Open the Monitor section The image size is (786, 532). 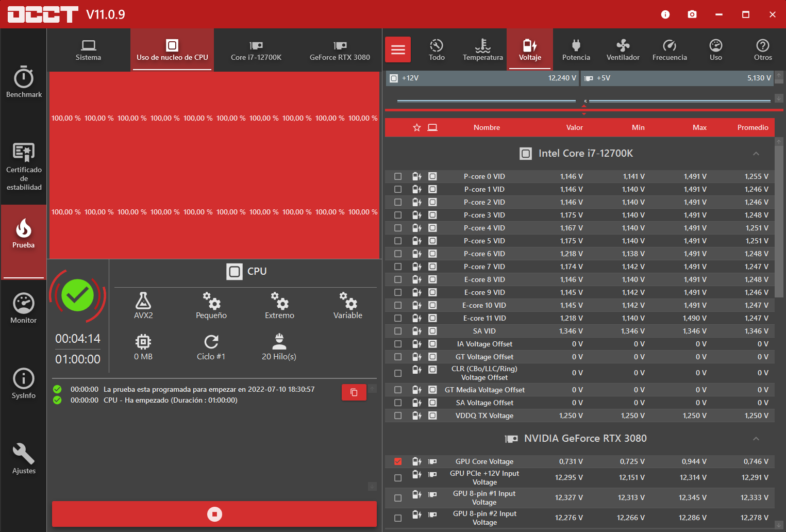[x=24, y=308]
